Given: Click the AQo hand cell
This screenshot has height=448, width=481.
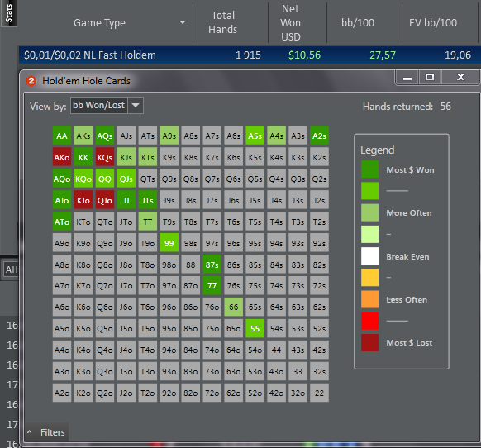Looking at the screenshot, I should (x=62, y=179).
